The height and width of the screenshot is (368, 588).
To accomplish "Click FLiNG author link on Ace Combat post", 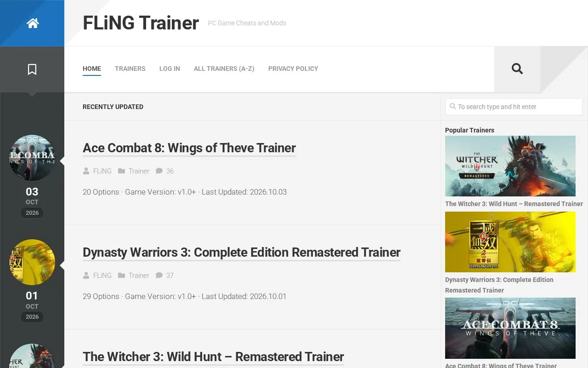I will 102,171.
